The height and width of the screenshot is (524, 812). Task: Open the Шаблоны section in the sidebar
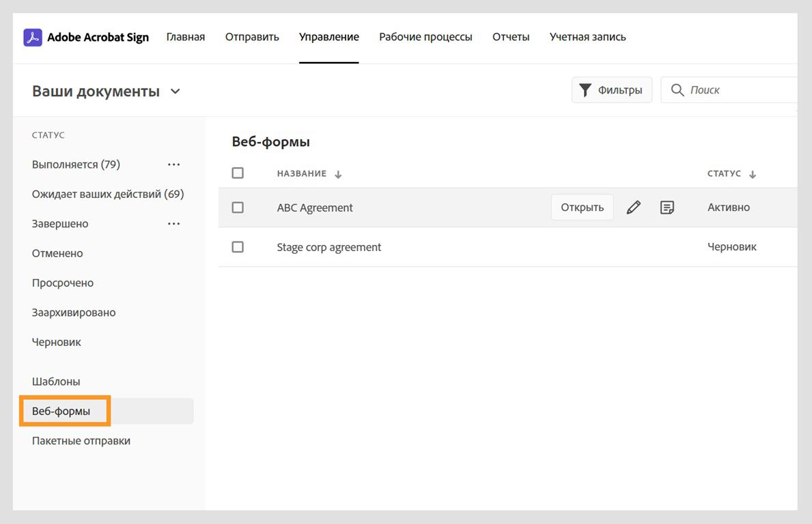point(56,381)
